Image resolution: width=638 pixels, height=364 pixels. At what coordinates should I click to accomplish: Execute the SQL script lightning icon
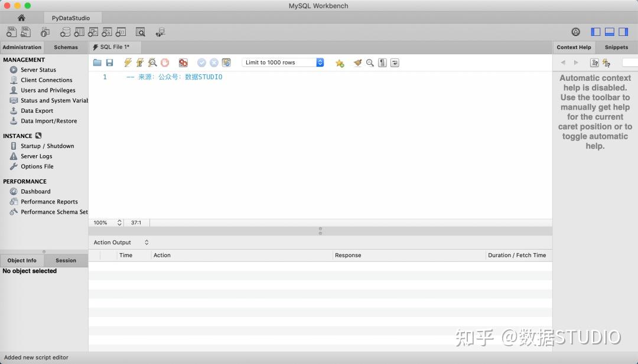coord(128,63)
